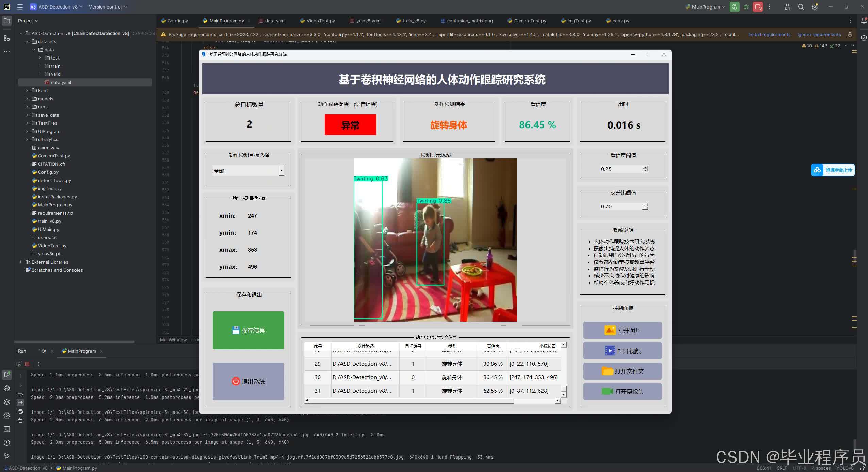
Task: Open the IDE settings gear icon
Action: tap(815, 7)
